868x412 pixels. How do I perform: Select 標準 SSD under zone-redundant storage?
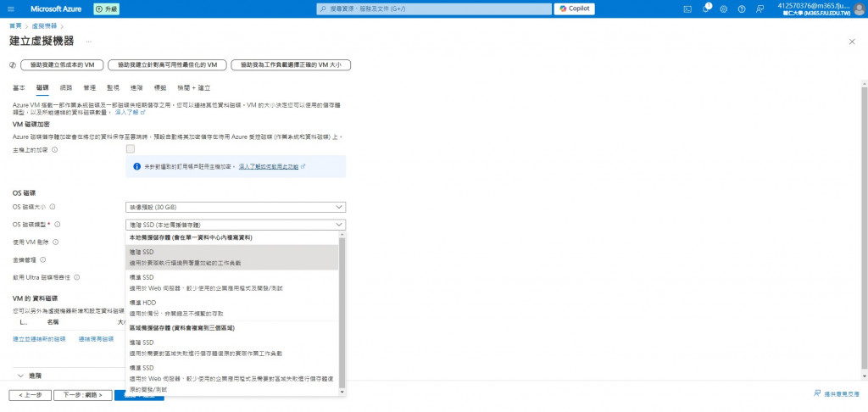point(232,378)
